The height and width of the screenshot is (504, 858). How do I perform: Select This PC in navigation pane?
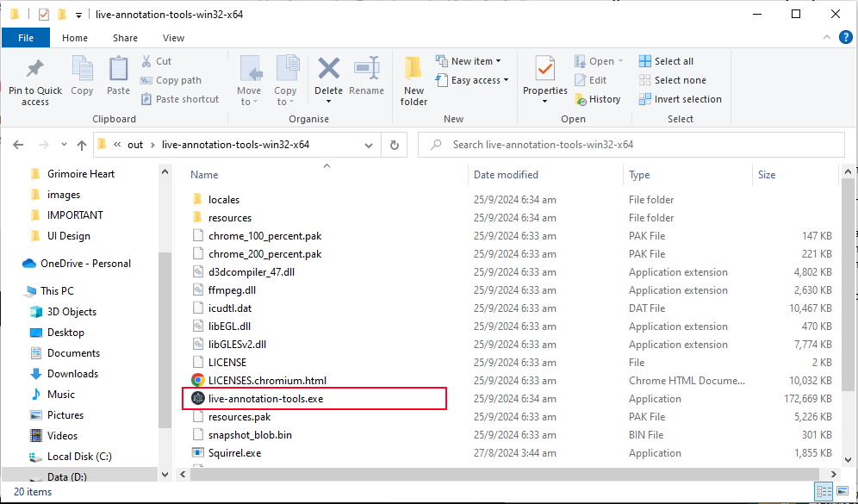point(57,291)
